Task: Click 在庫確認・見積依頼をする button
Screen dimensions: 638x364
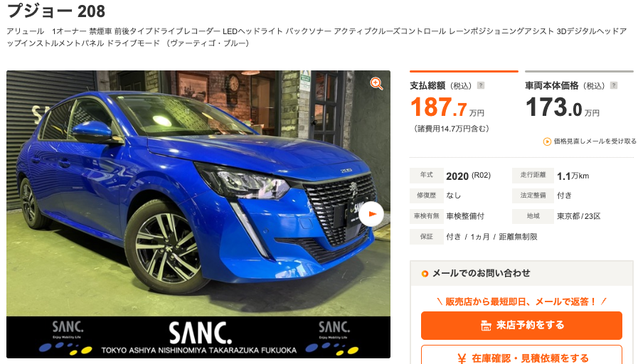Action: [521, 355]
